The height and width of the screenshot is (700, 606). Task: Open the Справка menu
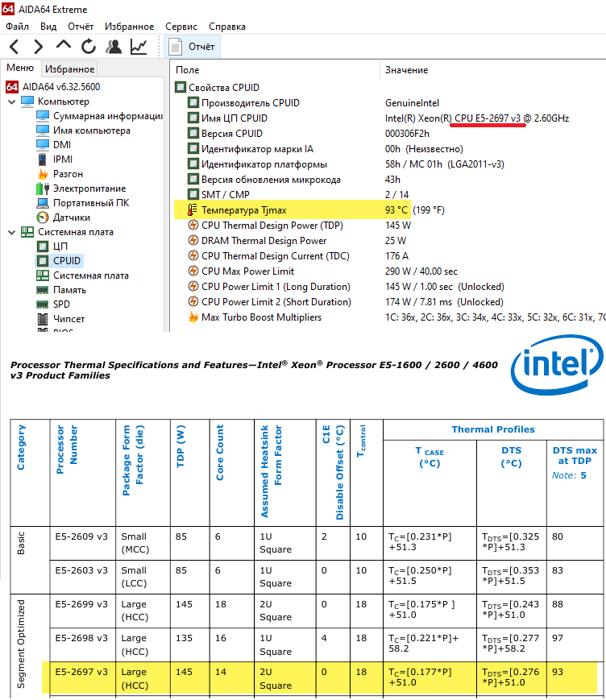click(x=227, y=27)
